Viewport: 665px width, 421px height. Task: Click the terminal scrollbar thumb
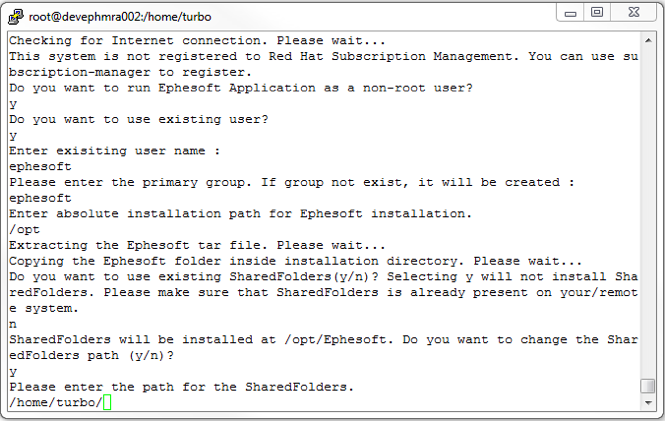click(648, 387)
